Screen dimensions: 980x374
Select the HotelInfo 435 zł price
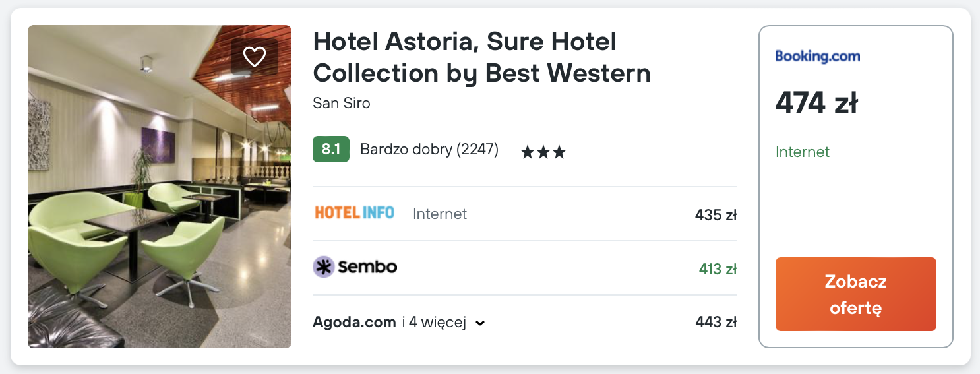click(x=716, y=215)
